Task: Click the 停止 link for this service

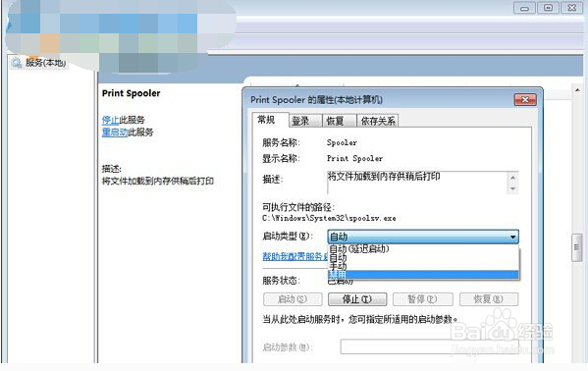Action: click(110, 120)
